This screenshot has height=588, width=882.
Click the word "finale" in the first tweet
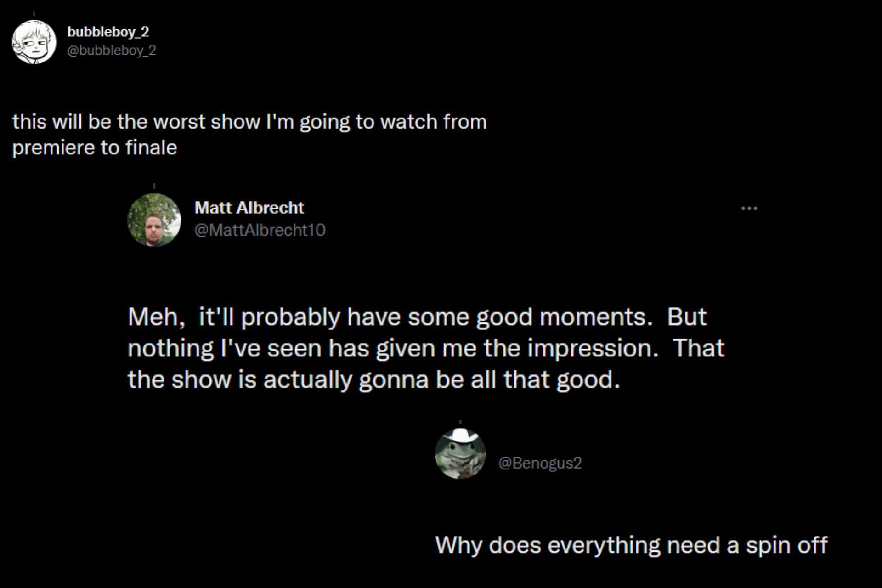pos(151,148)
